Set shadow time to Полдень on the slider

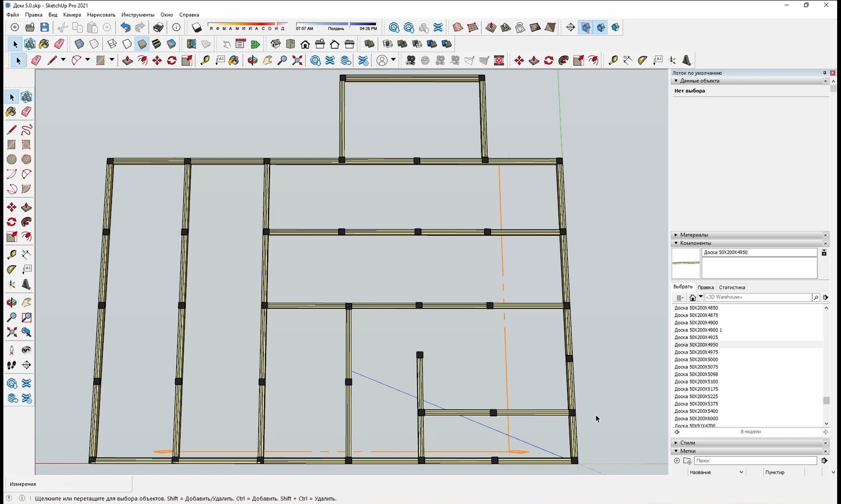336,25
